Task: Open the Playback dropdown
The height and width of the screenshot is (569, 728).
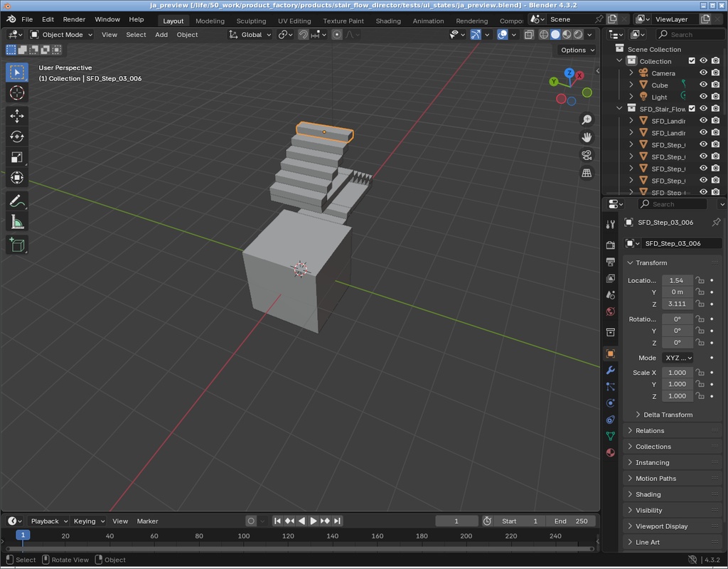Action: click(48, 521)
